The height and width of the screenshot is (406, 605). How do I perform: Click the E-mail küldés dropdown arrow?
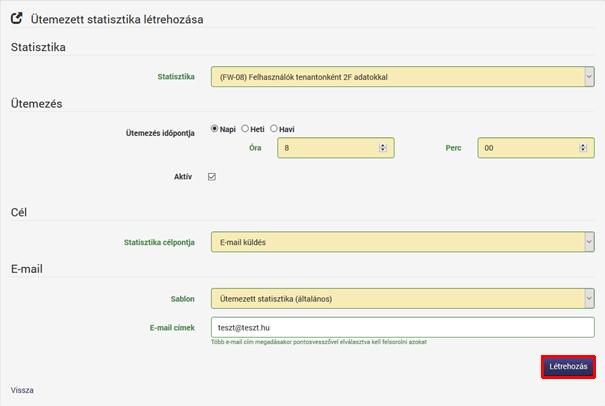tap(589, 242)
